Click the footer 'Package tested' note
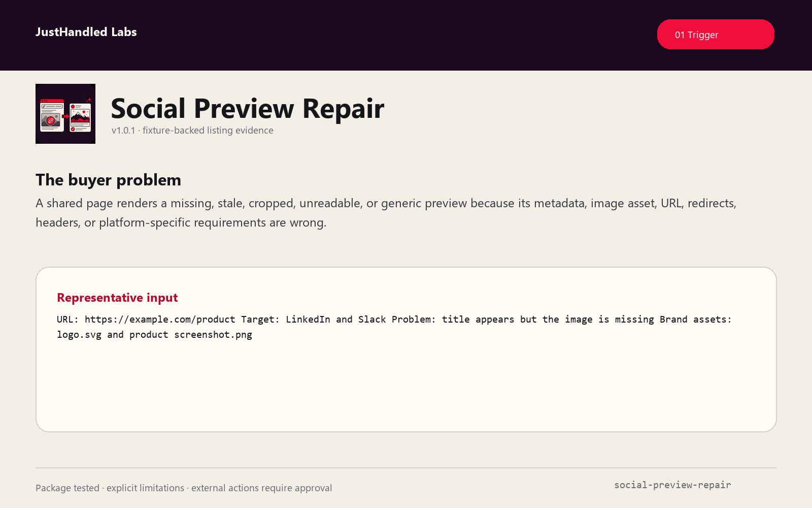 [184, 488]
